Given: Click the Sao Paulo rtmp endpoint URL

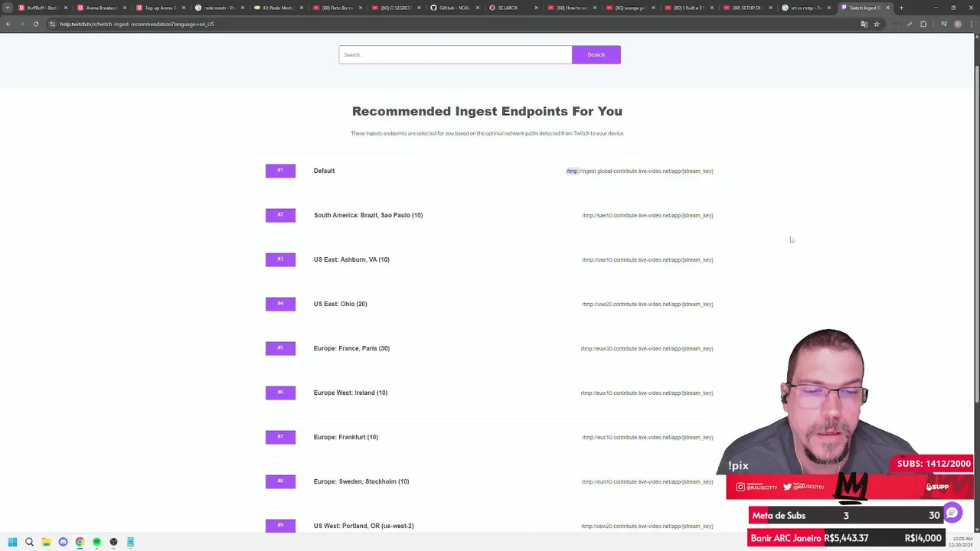Looking at the screenshot, I should pyautogui.click(x=647, y=215).
